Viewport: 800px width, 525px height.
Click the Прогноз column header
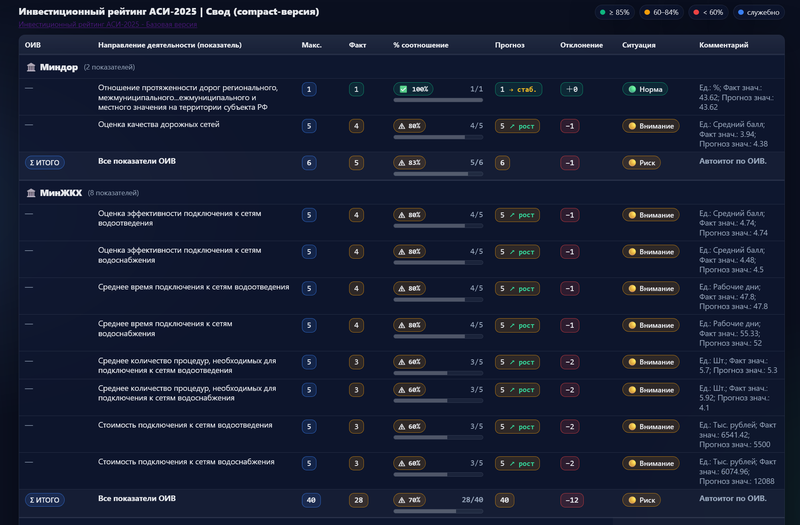point(510,45)
